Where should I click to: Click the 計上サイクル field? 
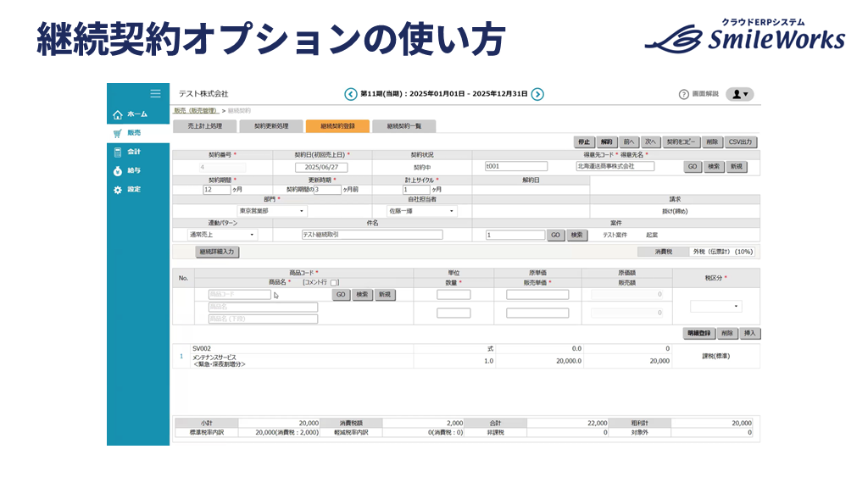416,189
